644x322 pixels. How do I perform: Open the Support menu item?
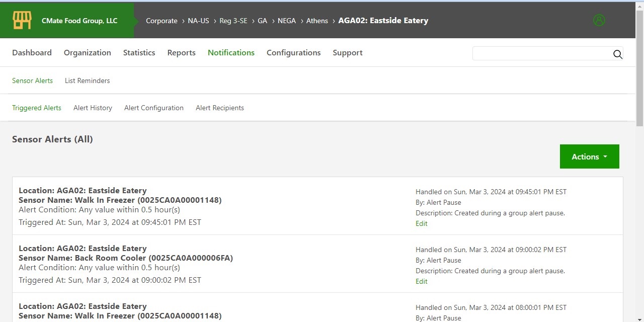click(347, 53)
